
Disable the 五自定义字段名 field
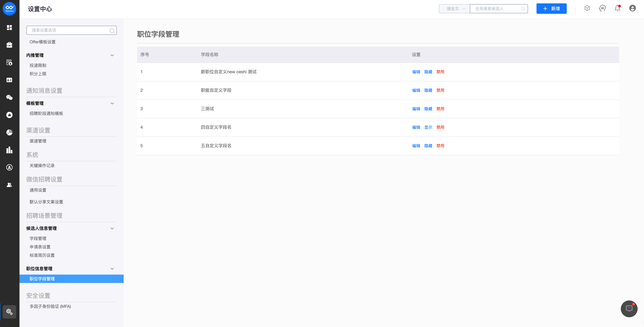440,146
